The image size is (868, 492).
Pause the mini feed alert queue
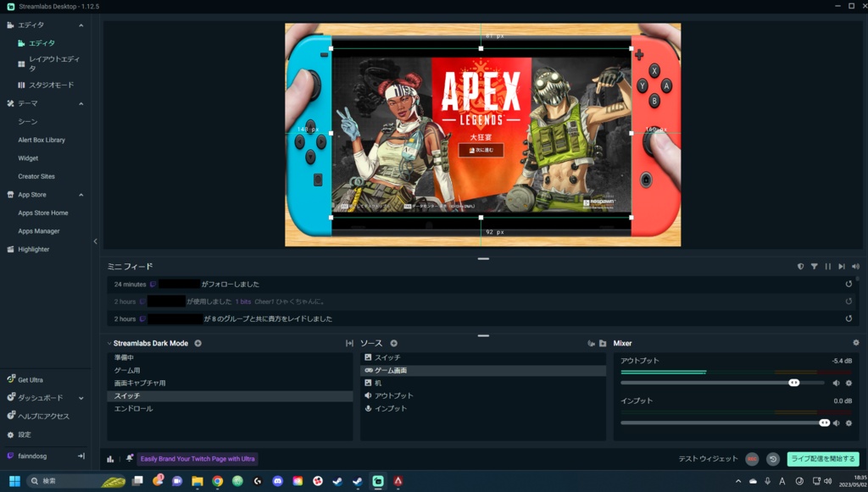pos(828,267)
